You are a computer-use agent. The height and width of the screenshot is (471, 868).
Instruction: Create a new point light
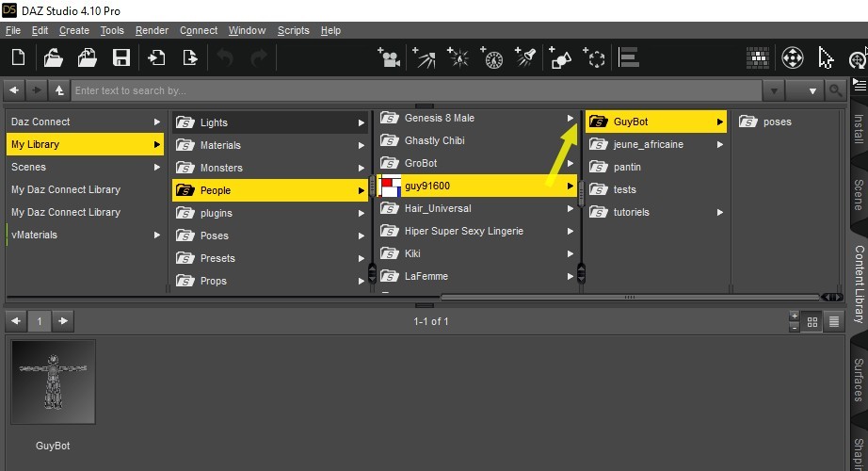pyautogui.click(x=458, y=57)
